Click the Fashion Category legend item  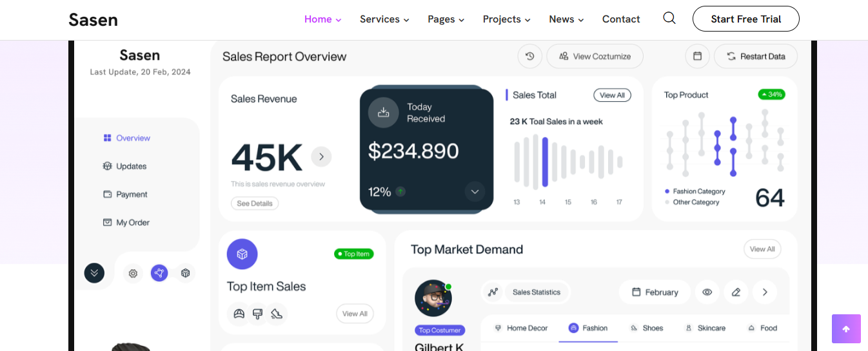[x=695, y=191]
